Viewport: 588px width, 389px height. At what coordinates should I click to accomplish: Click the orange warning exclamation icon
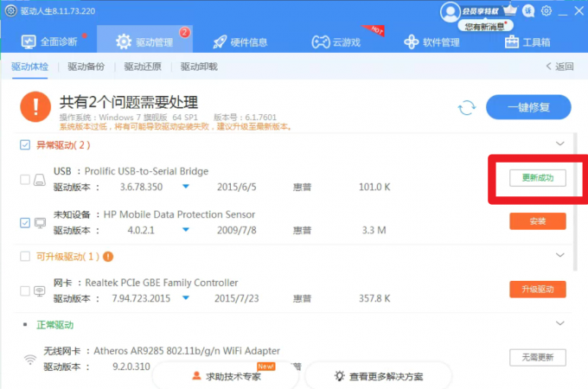pos(35,107)
